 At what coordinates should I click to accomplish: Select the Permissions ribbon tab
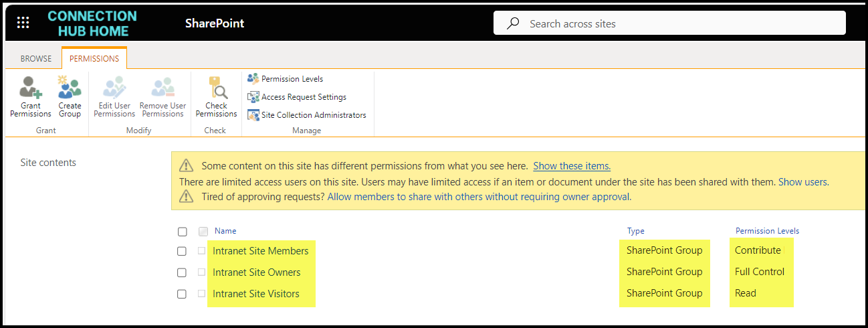click(94, 59)
